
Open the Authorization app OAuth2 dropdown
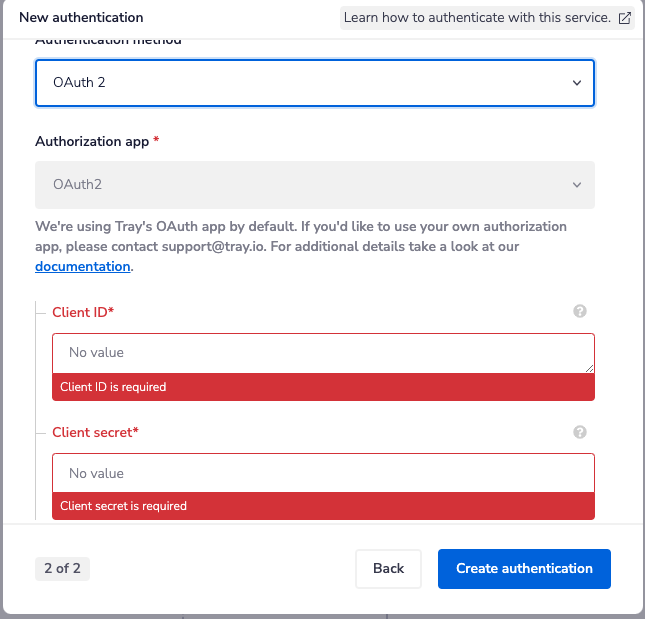[315, 185]
